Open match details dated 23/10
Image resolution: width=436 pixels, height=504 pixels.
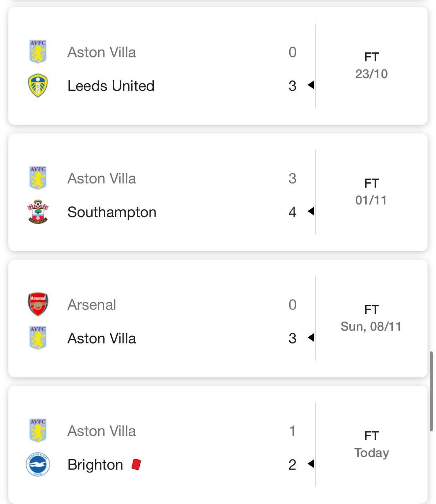coord(371,66)
